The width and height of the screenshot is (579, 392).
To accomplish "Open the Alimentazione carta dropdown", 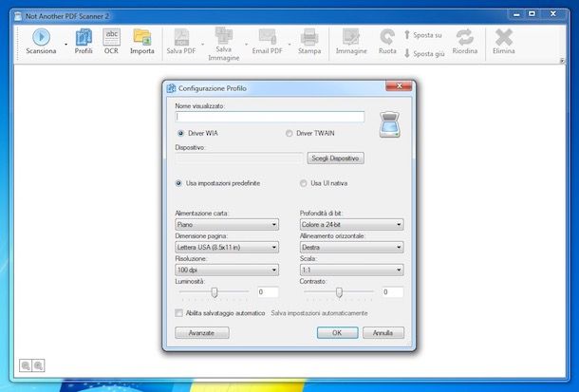I will [227, 224].
